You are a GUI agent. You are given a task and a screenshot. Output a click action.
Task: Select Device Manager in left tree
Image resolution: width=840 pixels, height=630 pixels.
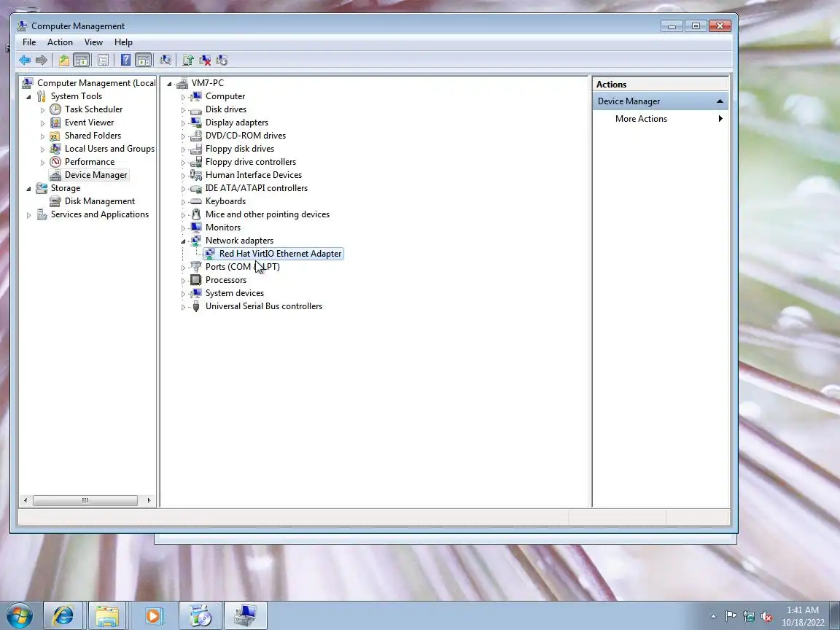[x=96, y=175]
